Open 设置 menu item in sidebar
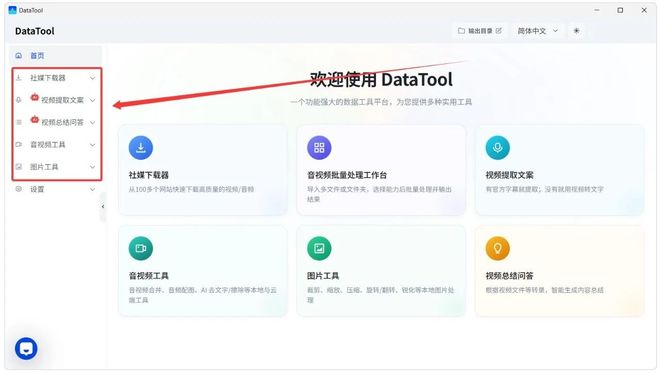 [x=56, y=189]
